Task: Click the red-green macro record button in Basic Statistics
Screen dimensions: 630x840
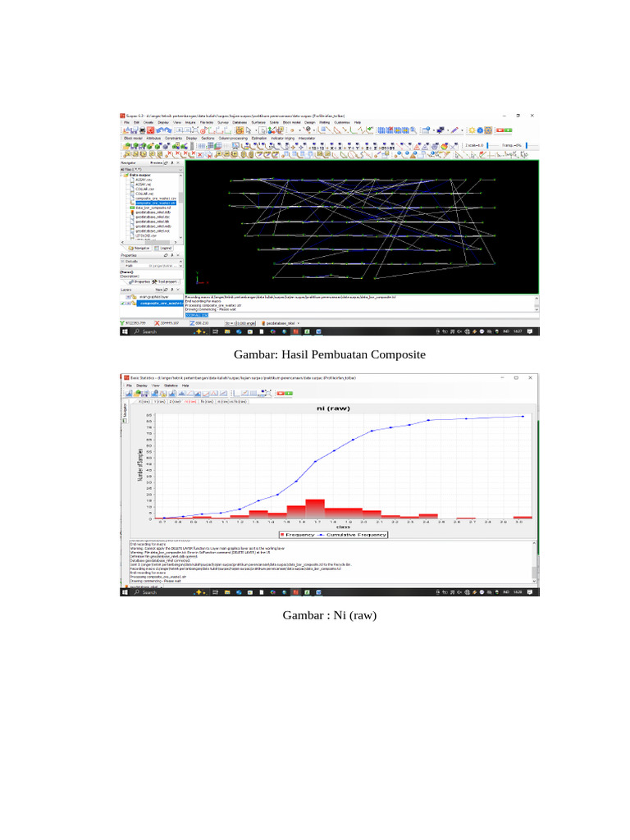Action: (285, 393)
